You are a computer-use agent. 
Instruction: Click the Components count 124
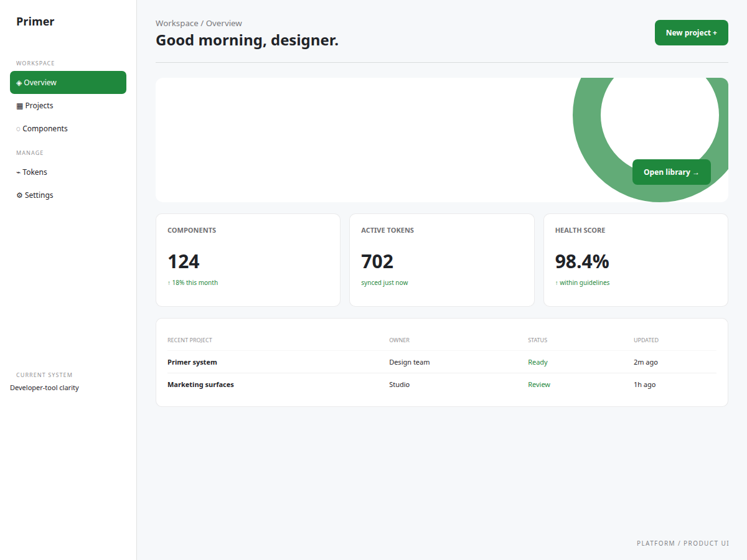184,261
